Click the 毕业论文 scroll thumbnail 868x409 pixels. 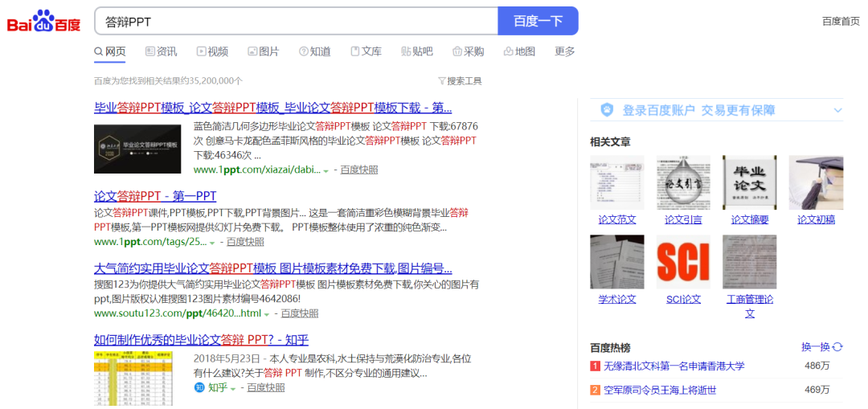coord(750,182)
